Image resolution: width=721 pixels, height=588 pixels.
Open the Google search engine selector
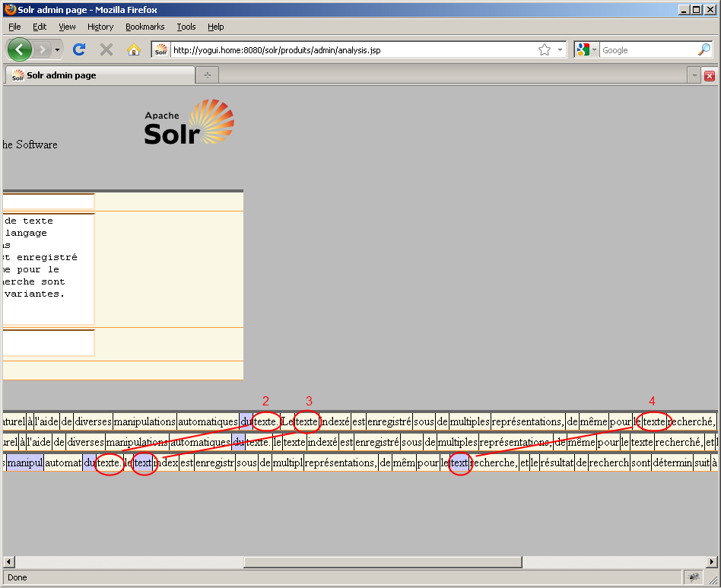pyautogui.click(x=588, y=49)
